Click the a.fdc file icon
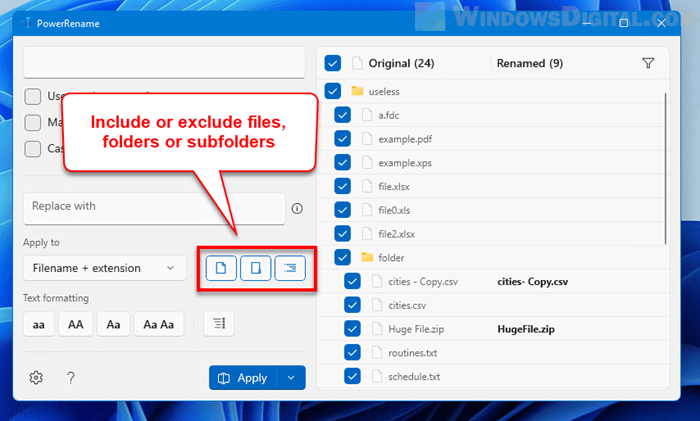The image size is (700, 421). click(367, 115)
